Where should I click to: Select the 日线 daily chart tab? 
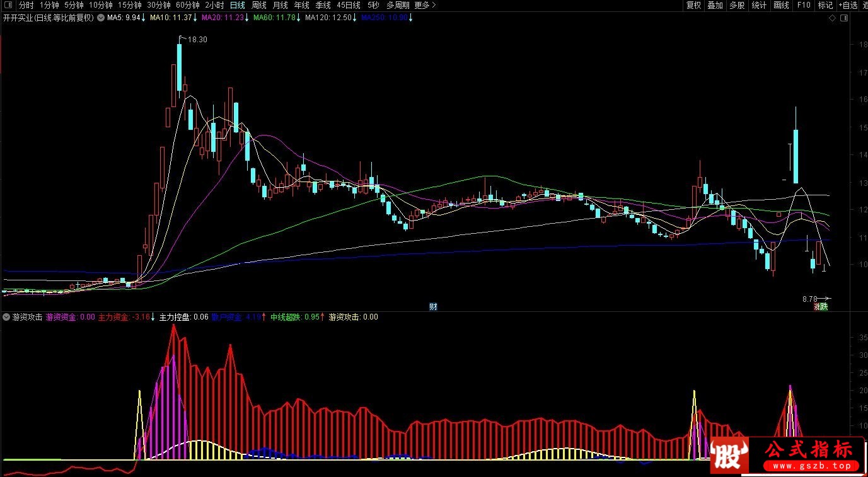[x=238, y=5]
